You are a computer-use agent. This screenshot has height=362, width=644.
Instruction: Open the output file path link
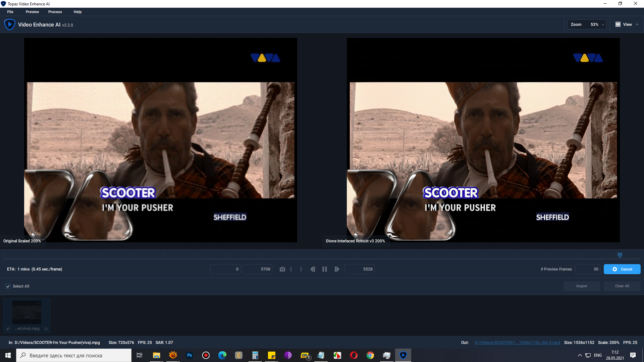click(517, 343)
